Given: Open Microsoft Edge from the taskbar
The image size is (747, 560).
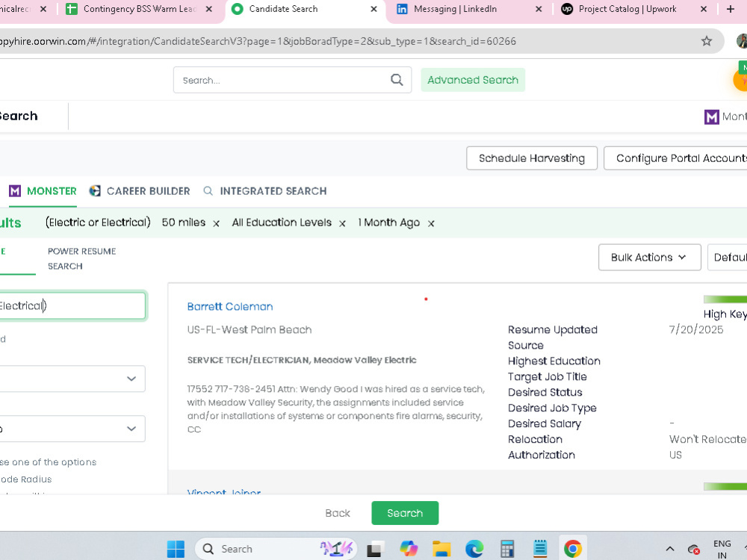Looking at the screenshot, I should coord(474,549).
